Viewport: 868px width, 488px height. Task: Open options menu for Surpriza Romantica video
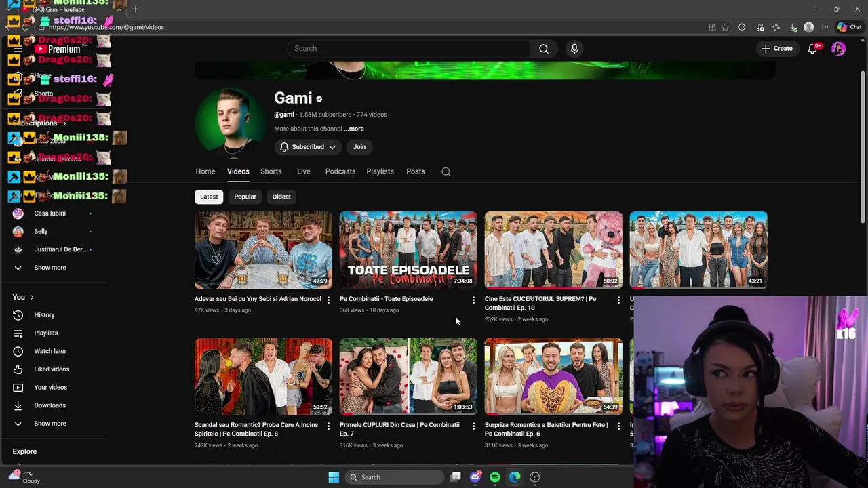click(x=618, y=426)
